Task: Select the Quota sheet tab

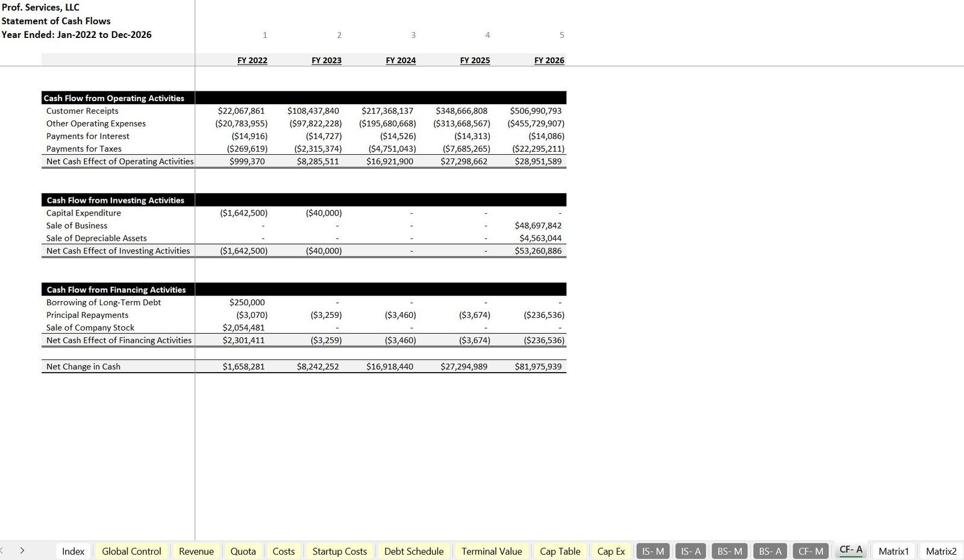Action: [x=243, y=551]
